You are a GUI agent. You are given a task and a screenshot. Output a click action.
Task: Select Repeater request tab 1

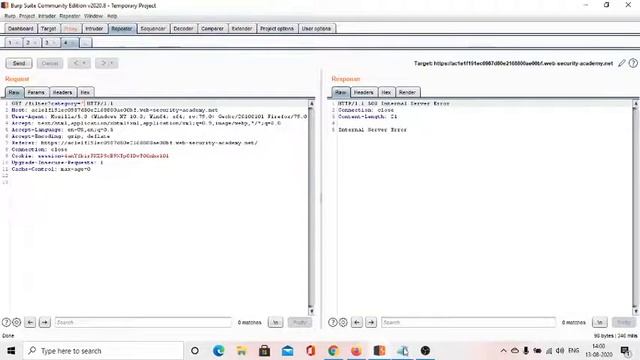click(x=13, y=42)
